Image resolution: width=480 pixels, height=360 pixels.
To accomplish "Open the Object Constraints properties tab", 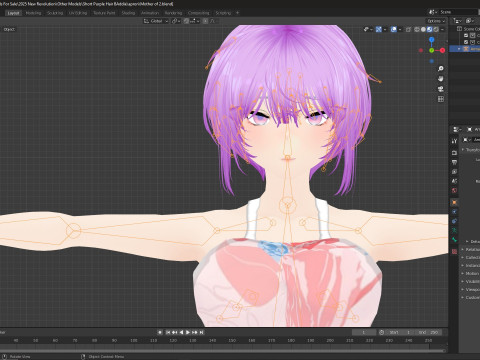I will click(454, 221).
